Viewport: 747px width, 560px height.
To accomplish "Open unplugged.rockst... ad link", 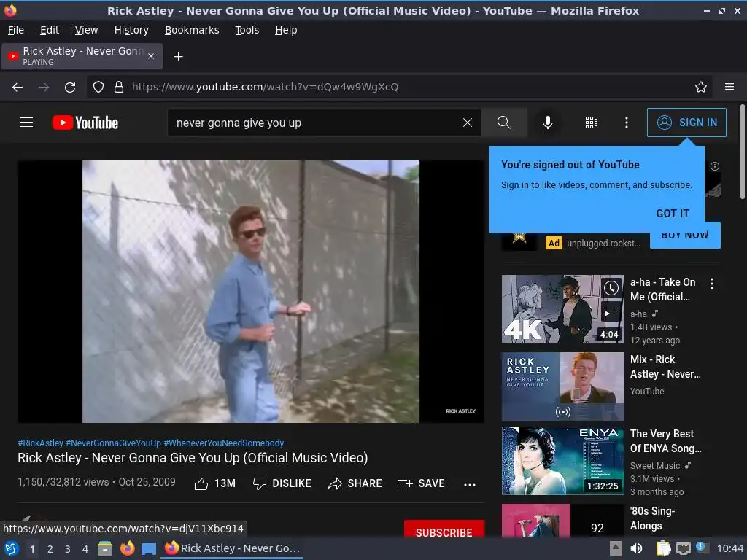I will 603,244.
